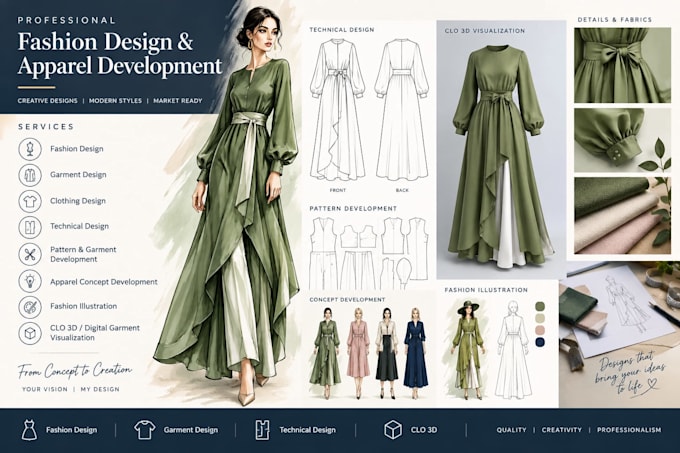Click the t-shirt icon in the bottom banner
680x453 pixels.
point(145,430)
